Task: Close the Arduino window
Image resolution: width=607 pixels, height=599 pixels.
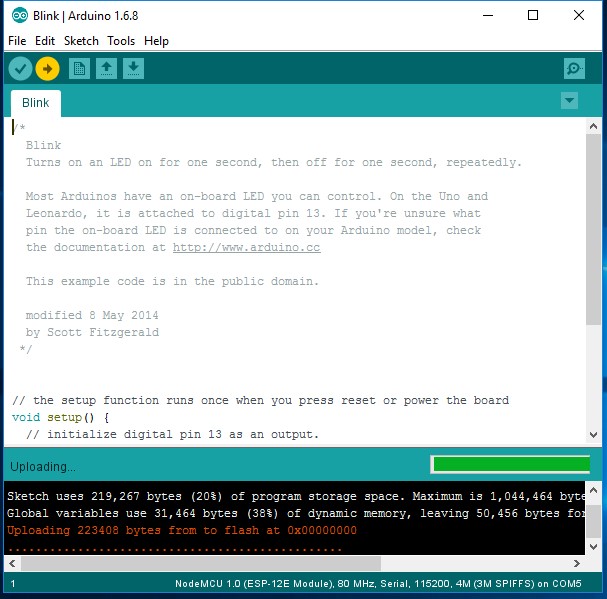Action: 579,15
